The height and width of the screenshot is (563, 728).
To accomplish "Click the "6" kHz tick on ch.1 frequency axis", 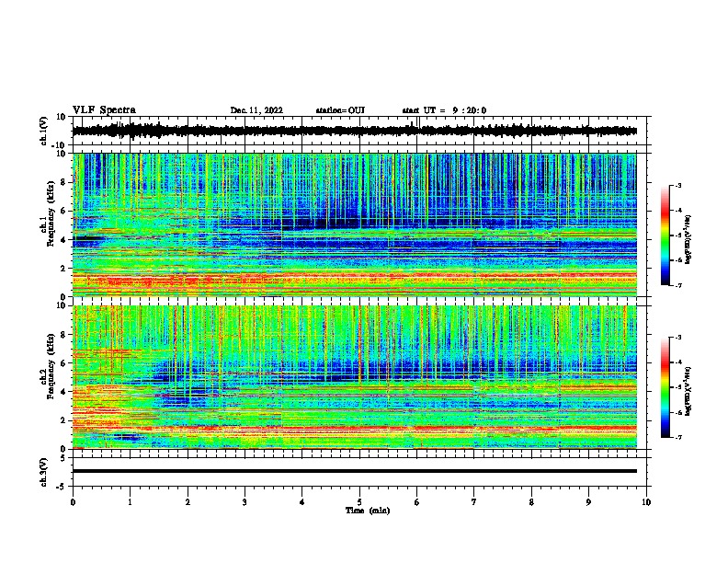I will [x=64, y=211].
